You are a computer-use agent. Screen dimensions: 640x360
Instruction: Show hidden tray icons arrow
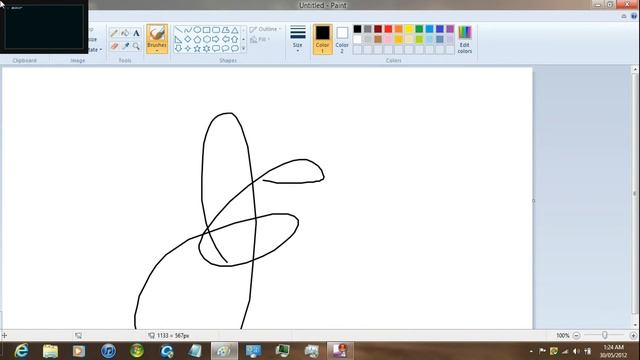pyautogui.click(x=531, y=351)
